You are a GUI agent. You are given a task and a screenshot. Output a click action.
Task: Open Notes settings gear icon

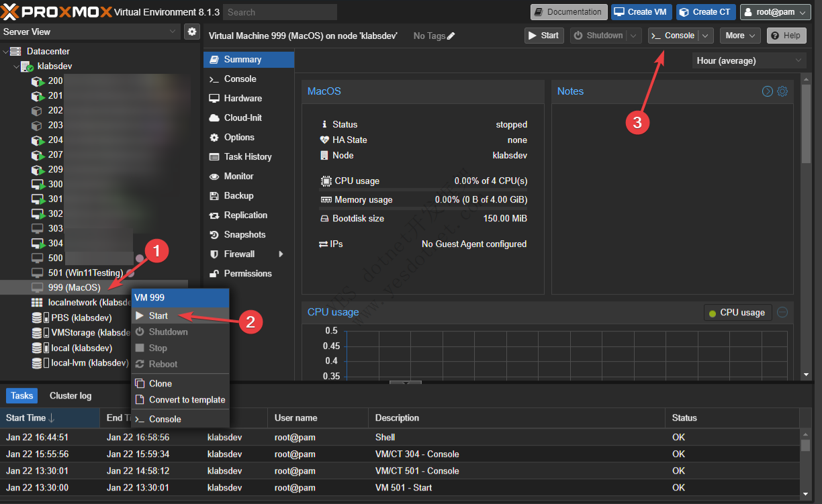click(x=782, y=91)
